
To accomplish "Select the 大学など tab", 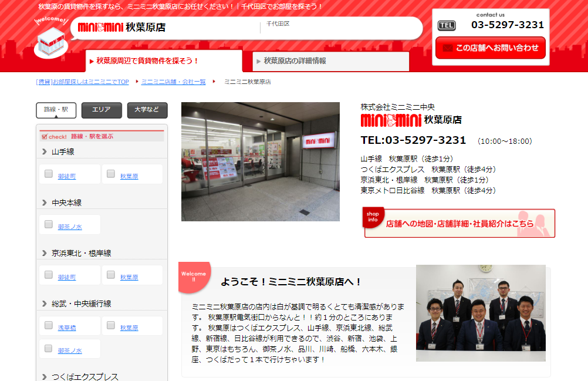I will [147, 110].
